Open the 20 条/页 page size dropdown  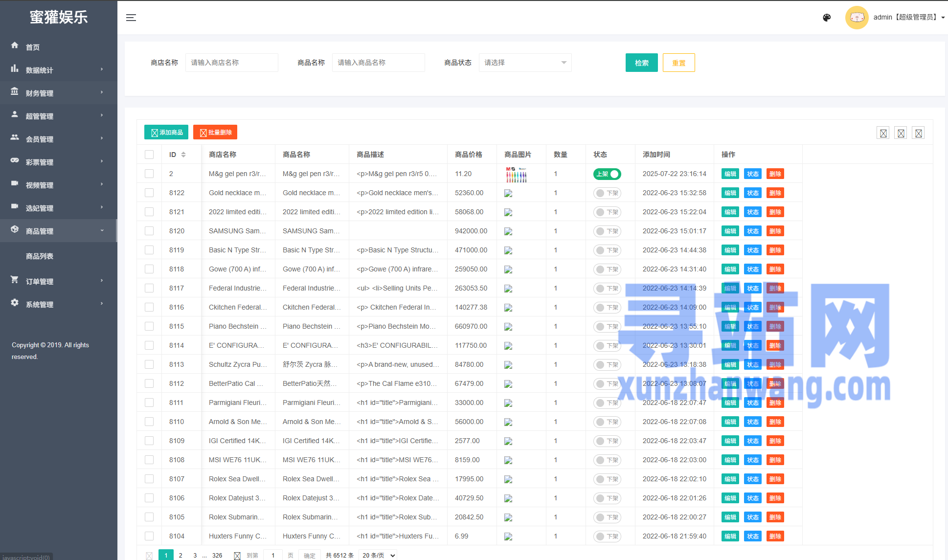pyautogui.click(x=378, y=555)
